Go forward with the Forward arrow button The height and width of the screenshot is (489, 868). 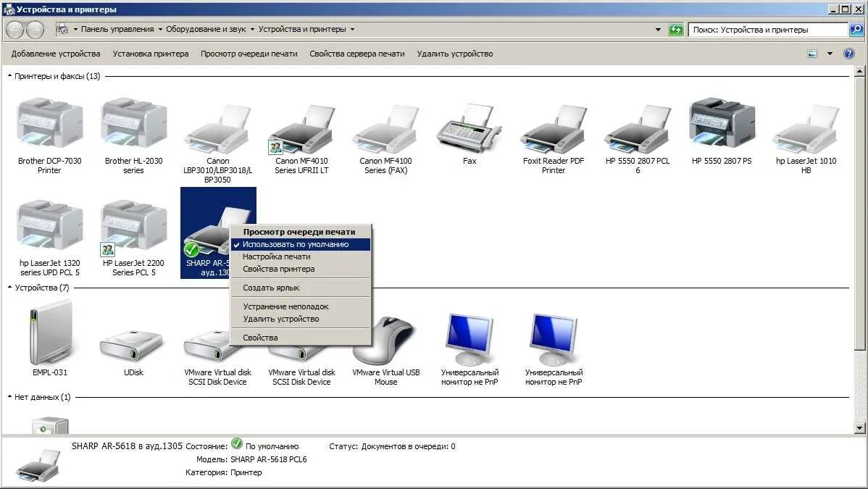[35, 30]
